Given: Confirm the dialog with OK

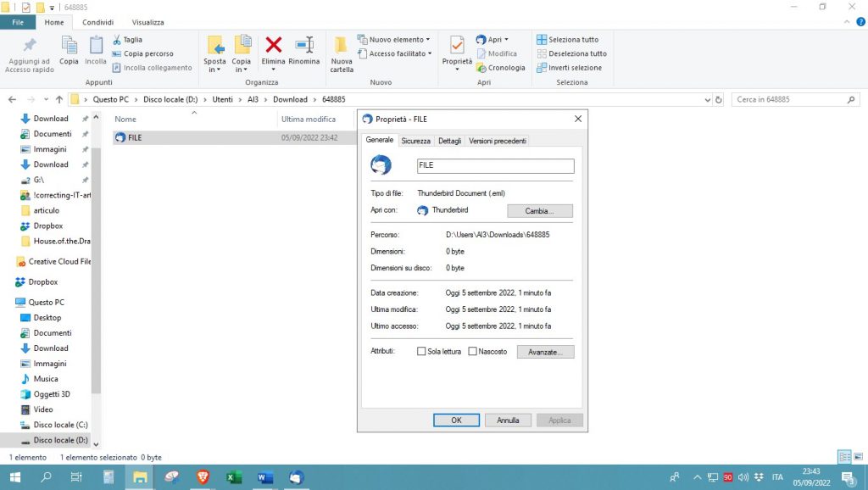Looking at the screenshot, I should click(x=456, y=420).
